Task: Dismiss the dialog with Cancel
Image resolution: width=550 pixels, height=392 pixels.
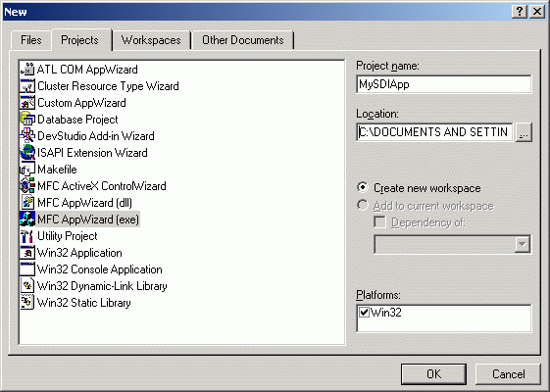Action: [x=508, y=374]
